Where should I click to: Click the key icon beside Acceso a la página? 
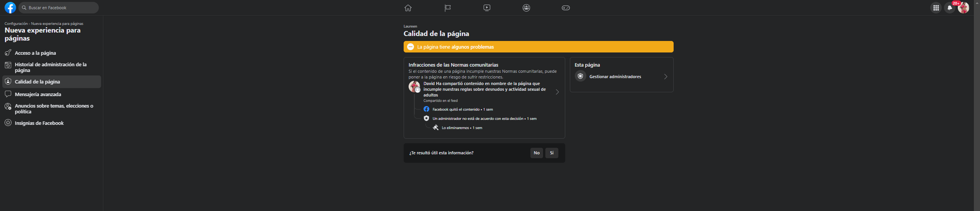tap(8, 52)
